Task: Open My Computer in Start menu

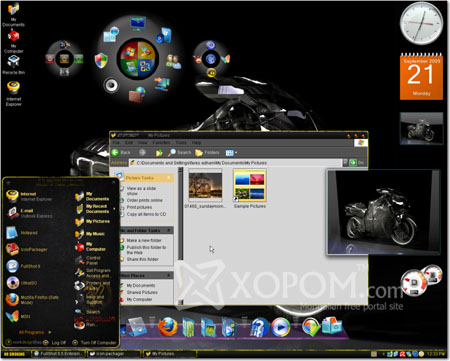Action: tap(91, 247)
